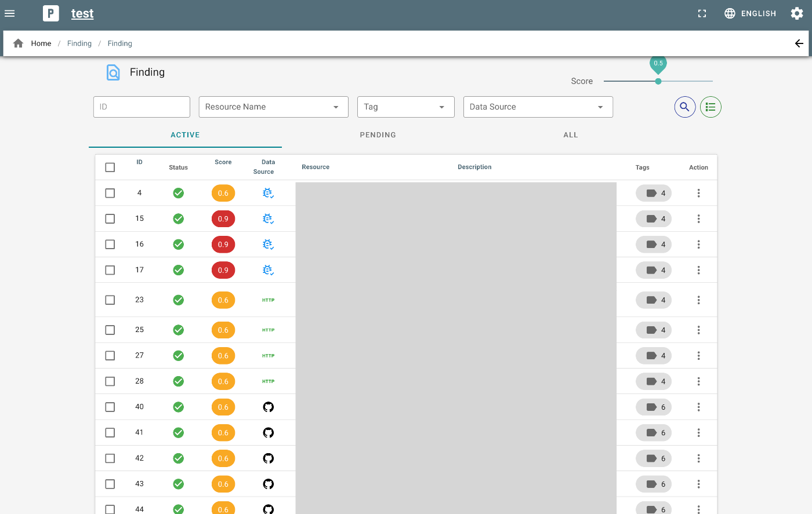Screen dimensions: 812x514
Task: Click the ID column header
Action: 139,162
